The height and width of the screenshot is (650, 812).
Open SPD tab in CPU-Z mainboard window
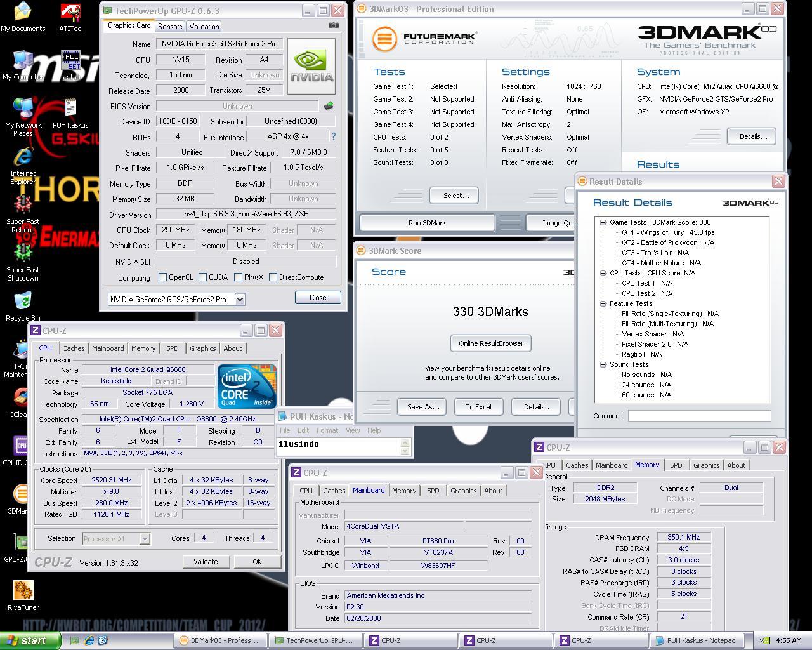(433, 491)
